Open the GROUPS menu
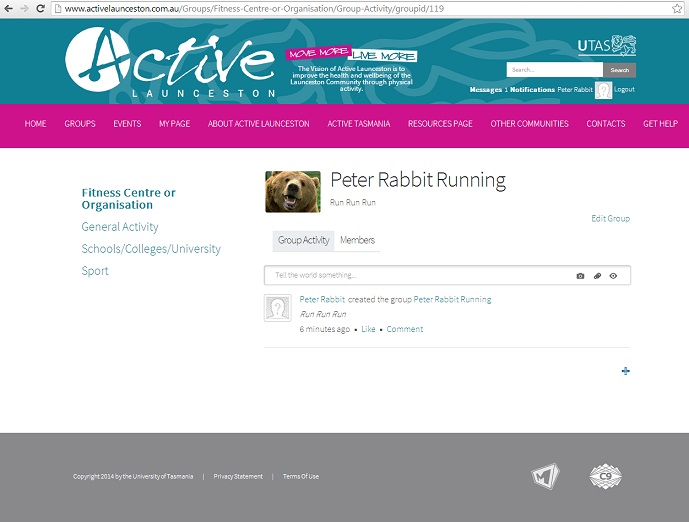 tap(80, 124)
